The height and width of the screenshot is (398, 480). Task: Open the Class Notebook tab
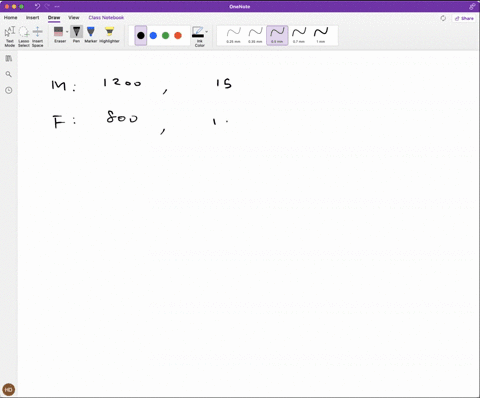tap(106, 18)
